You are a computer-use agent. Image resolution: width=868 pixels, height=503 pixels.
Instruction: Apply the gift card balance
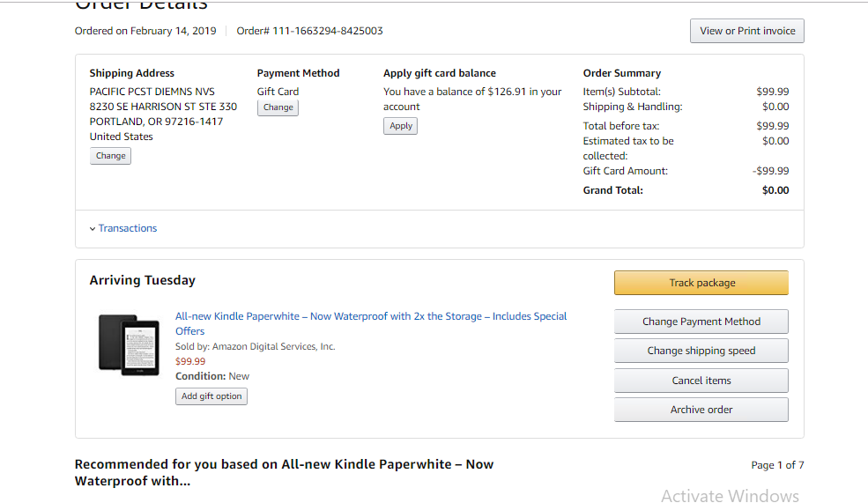(401, 126)
